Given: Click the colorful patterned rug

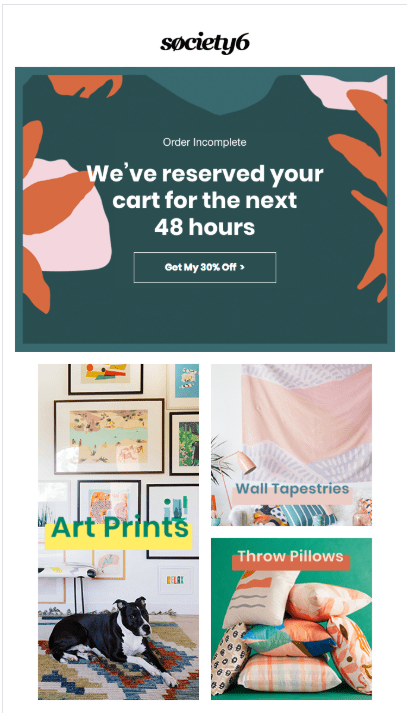Looking at the screenshot, I should pos(118,659).
